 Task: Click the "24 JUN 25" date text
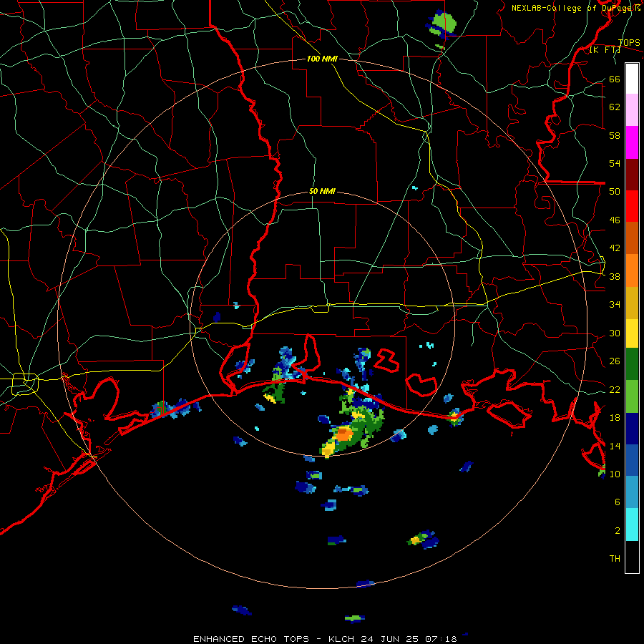[389, 639]
